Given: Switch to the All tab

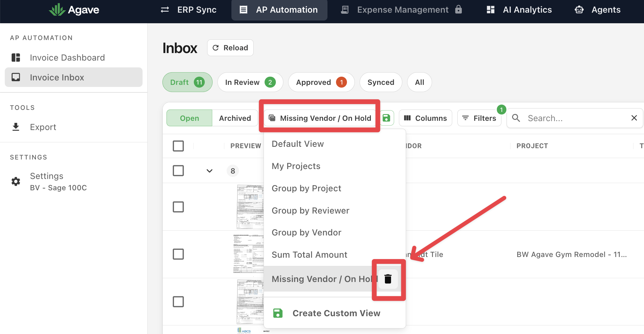Looking at the screenshot, I should (x=419, y=82).
